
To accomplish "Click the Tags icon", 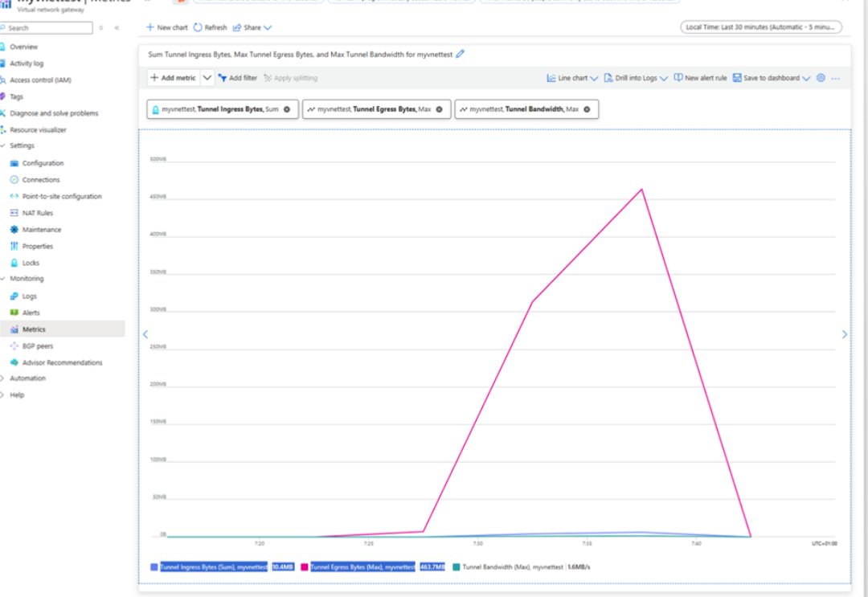I will coord(2,96).
